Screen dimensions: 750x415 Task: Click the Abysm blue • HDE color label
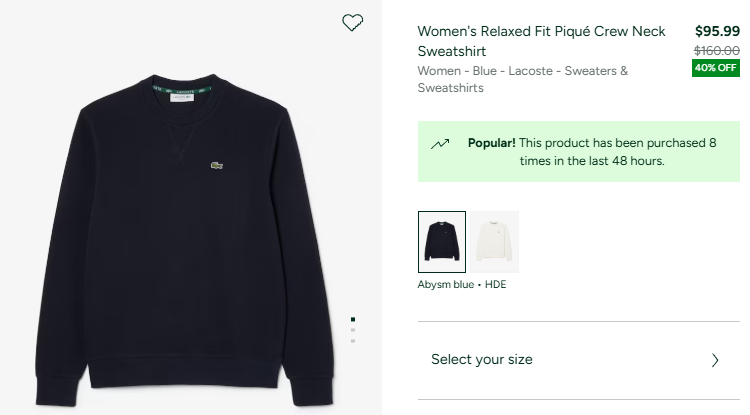462,284
